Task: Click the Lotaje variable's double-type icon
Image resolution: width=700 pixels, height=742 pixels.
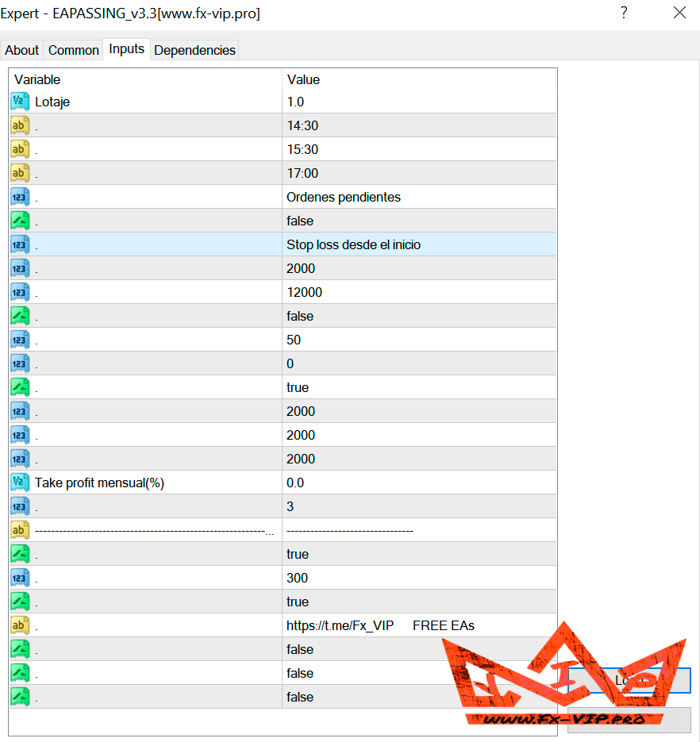Action: tap(20, 102)
